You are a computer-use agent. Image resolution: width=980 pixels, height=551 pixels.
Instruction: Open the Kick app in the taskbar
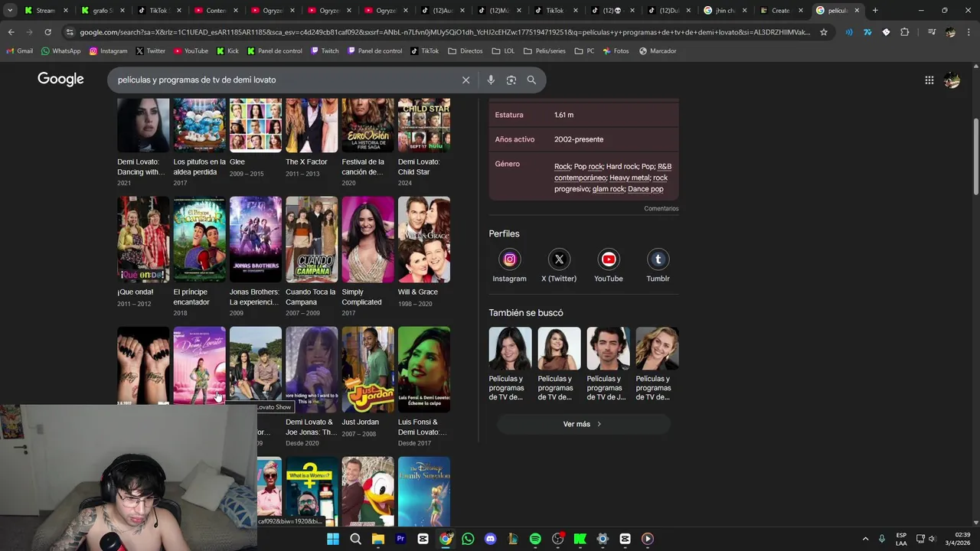coord(580,539)
